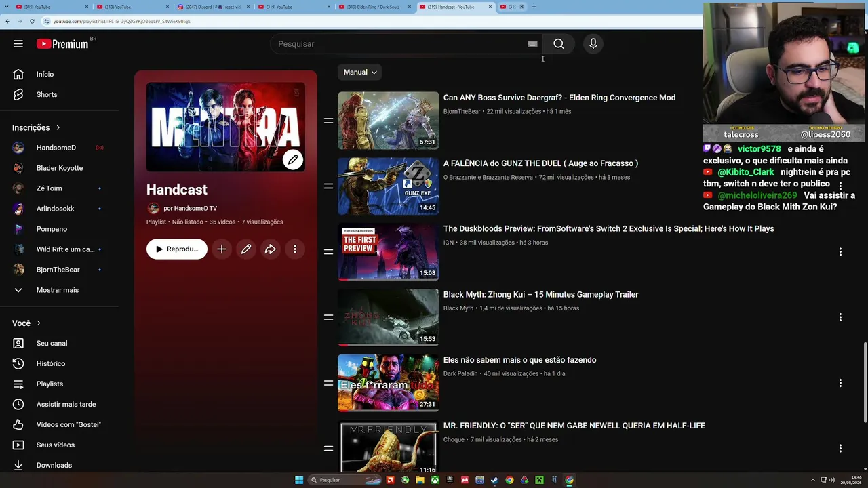This screenshot has height=488, width=868.
Task: Open the on-screen keyboard in search box
Action: tap(532, 44)
